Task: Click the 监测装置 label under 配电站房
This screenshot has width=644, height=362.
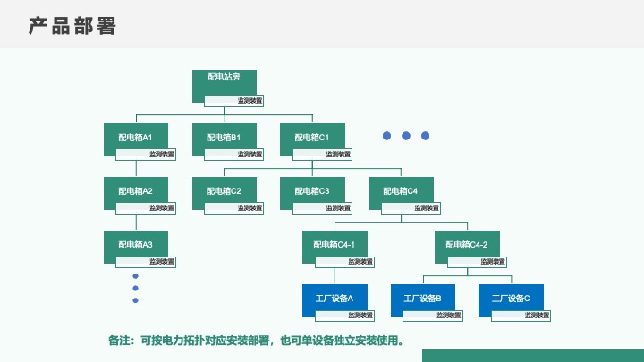Action: [x=250, y=101]
